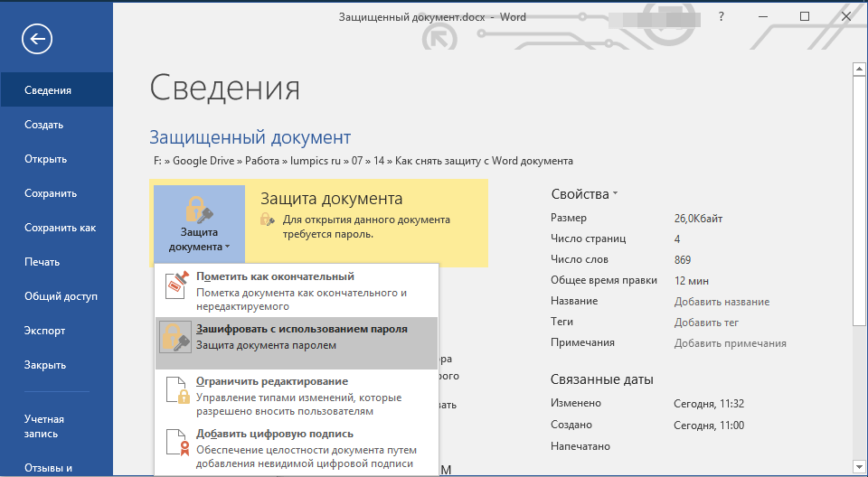Click scrollbar up arrow
The width and height of the screenshot is (868, 477).
click(859, 70)
